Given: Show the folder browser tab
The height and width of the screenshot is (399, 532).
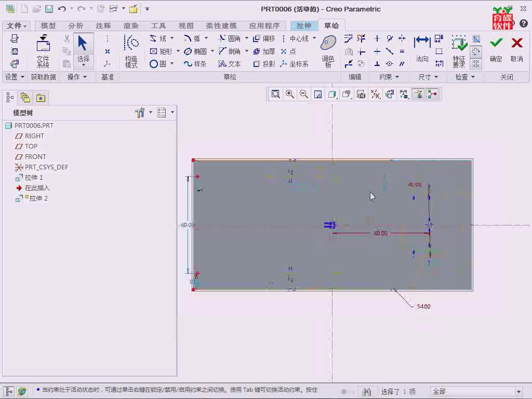Looking at the screenshot, I should (x=25, y=98).
